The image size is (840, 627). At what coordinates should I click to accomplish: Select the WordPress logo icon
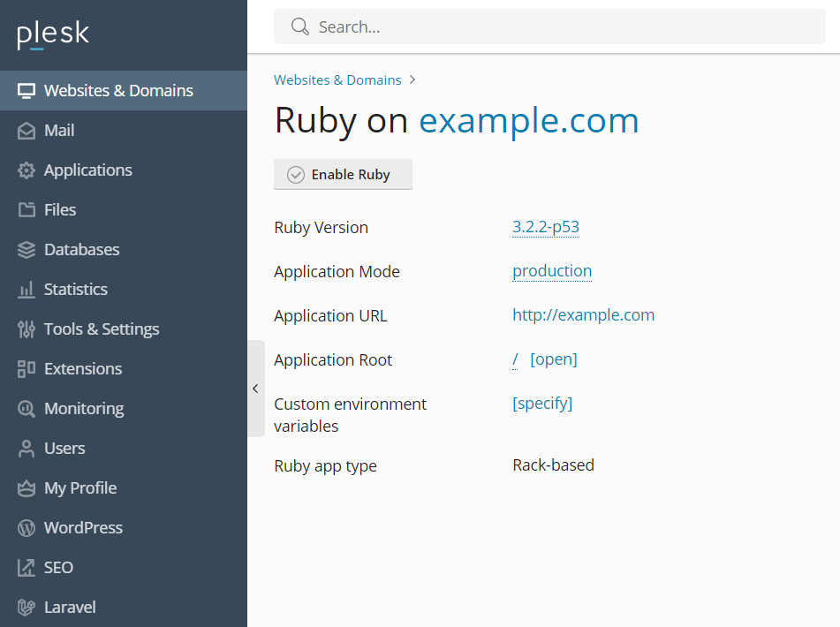click(26, 528)
